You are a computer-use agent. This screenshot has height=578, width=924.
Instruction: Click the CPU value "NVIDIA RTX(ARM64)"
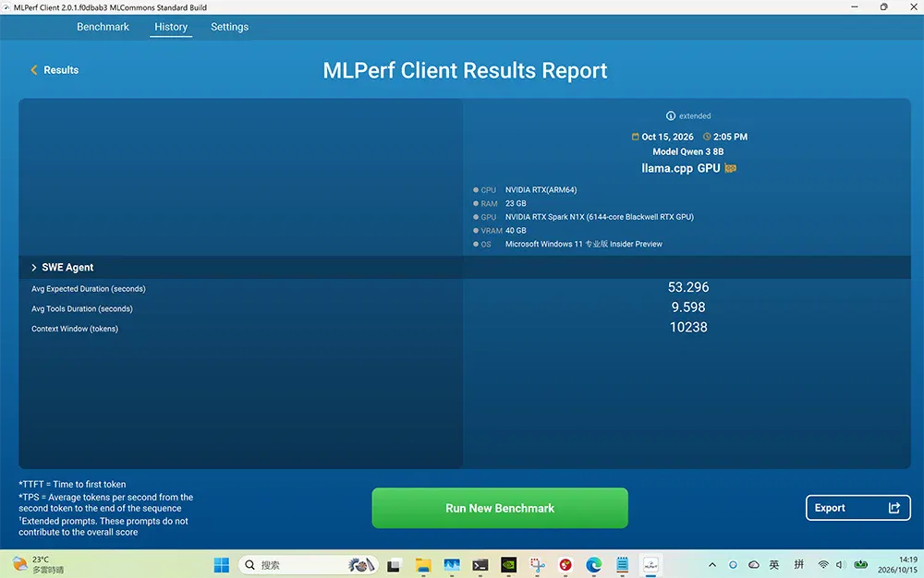pos(541,190)
